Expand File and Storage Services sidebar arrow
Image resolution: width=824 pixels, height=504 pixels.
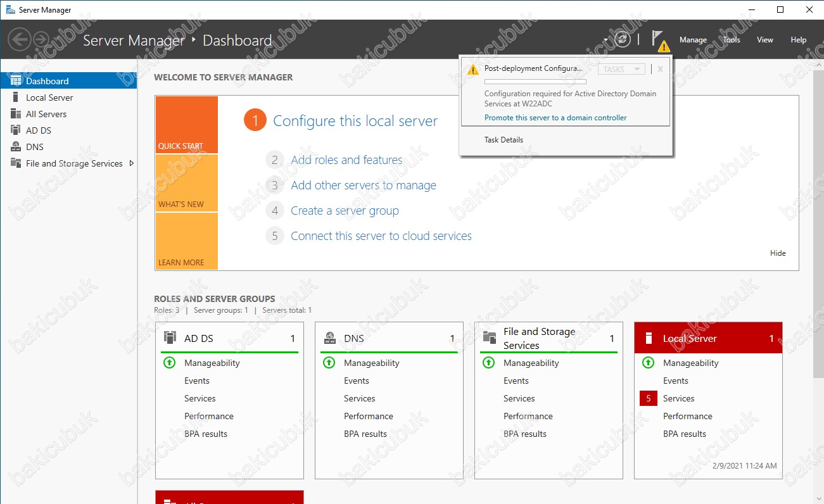[x=131, y=163]
